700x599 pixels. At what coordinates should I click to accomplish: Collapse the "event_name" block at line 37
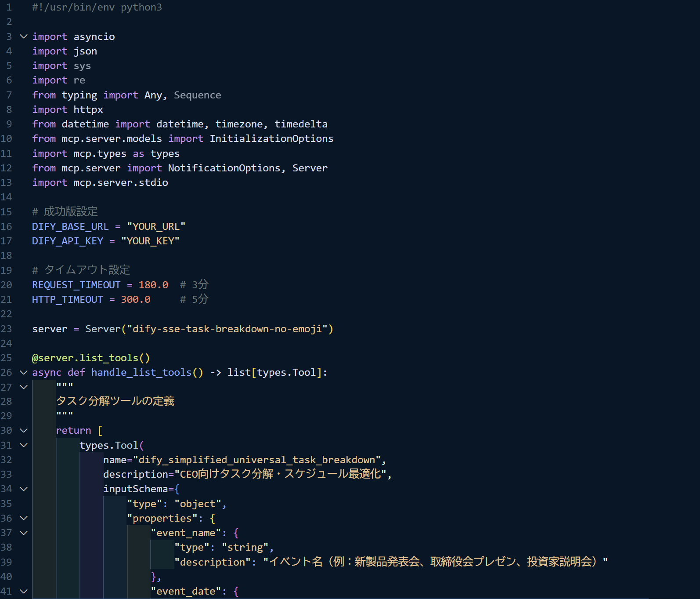24,533
